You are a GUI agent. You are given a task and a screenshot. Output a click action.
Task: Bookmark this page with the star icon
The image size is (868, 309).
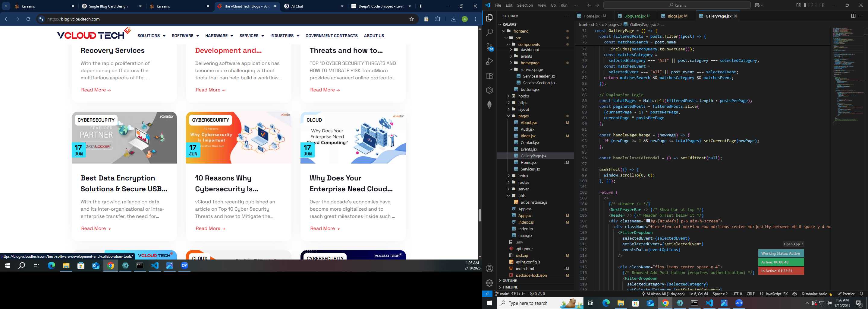[x=411, y=19]
